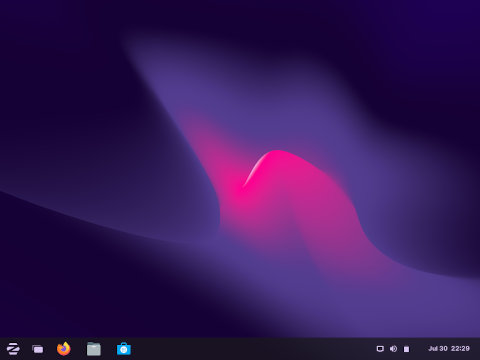Click the workspaces overview icon
Viewport: 480px width, 360px height.
[x=38, y=349]
